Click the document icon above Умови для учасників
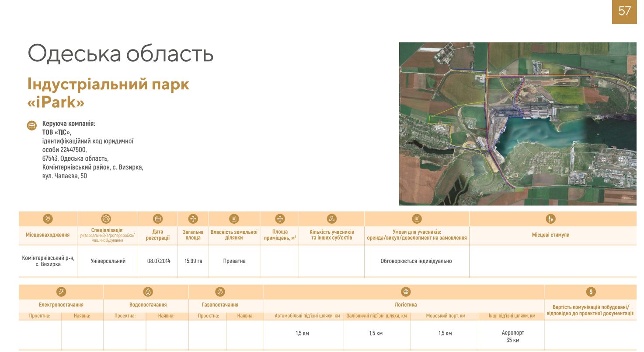Screen dimensions: 644x352 point(417,218)
